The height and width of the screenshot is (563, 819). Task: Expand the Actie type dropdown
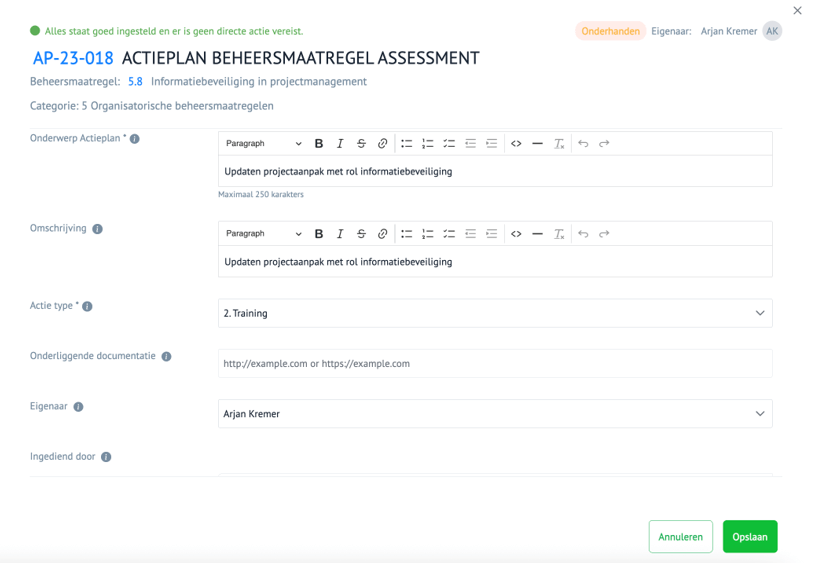click(x=494, y=313)
